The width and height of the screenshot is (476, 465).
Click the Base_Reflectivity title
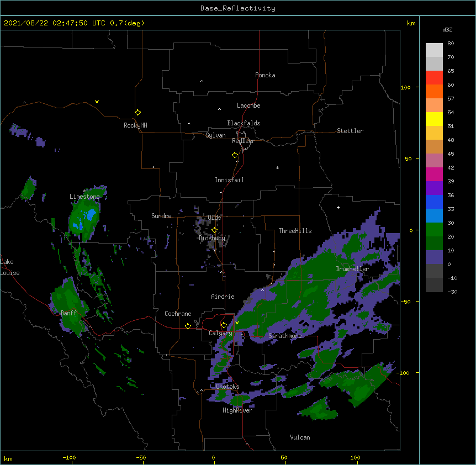pyautogui.click(x=238, y=8)
